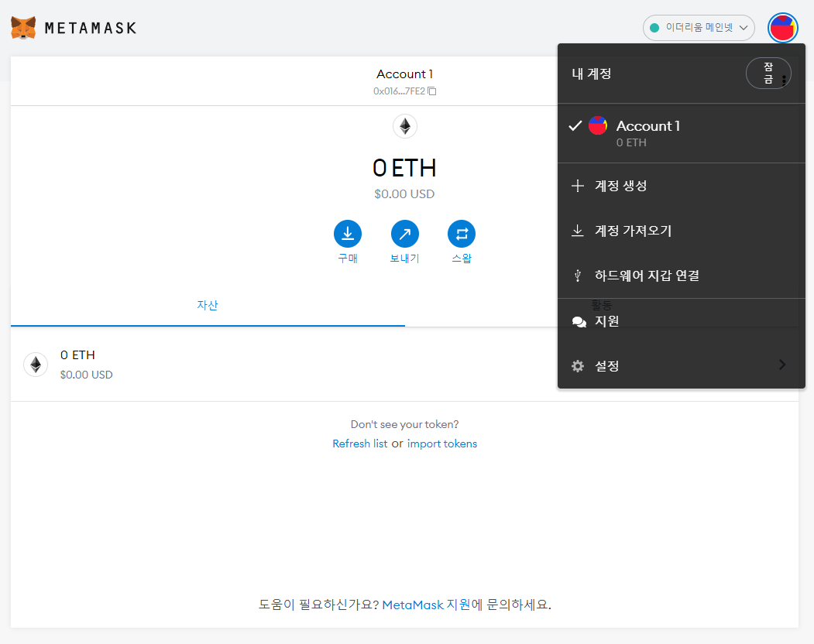
Task: Choose 계정 가져오기 to import account
Action: (681, 231)
